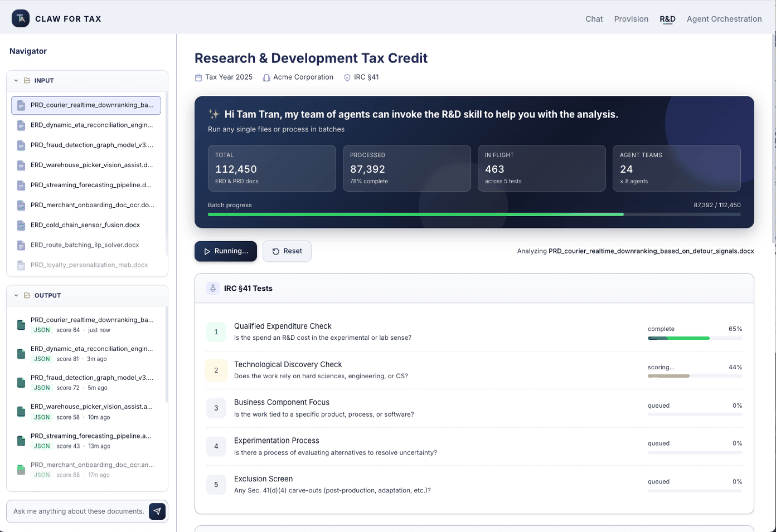Click the IN FLIGHT 463 stat card
Viewport: 776px width, 532px height.
click(542, 168)
